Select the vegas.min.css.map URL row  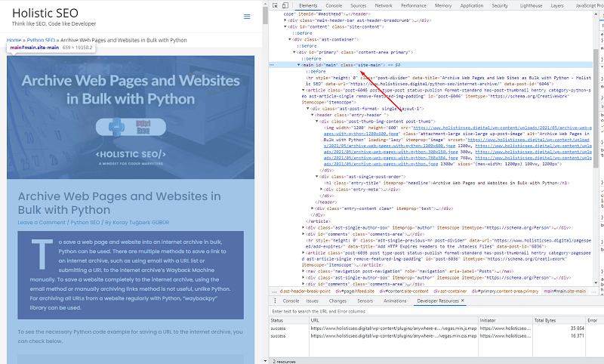pyautogui.click(x=393, y=336)
